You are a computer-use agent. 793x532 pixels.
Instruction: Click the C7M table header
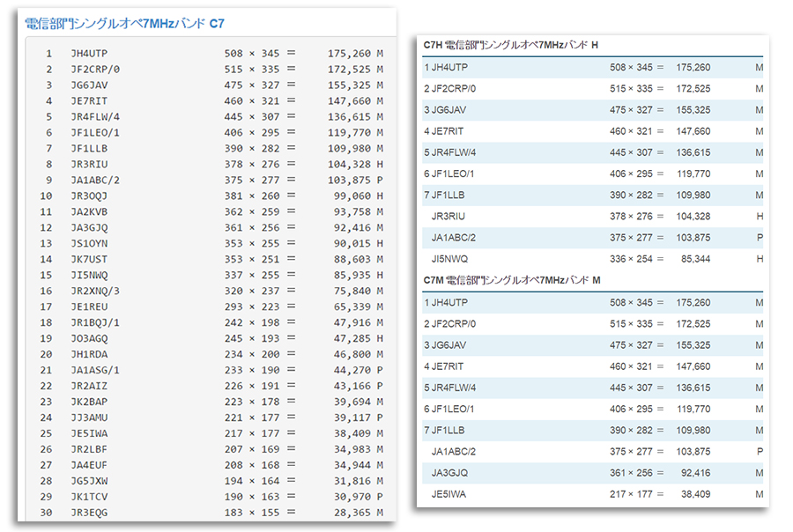[511, 279]
